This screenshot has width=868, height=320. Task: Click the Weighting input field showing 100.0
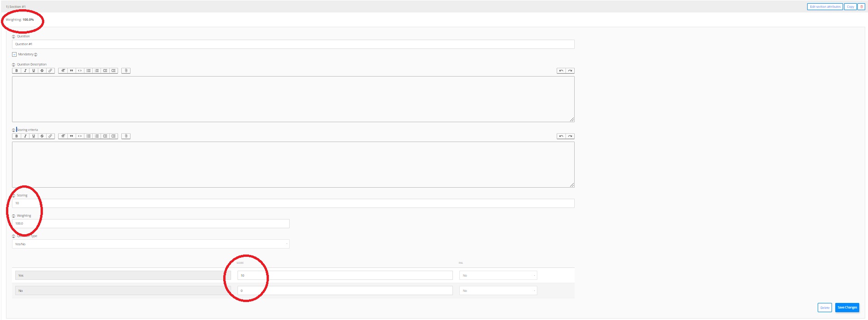(150, 224)
